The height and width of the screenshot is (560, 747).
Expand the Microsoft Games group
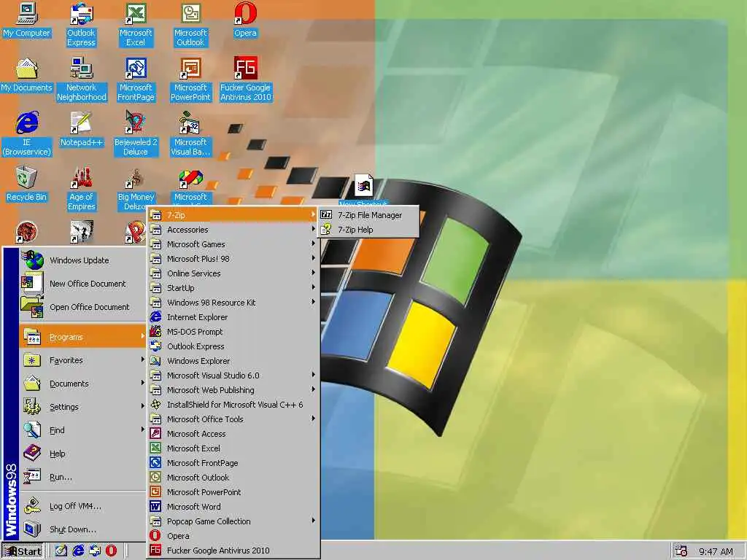[x=233, y=244]
